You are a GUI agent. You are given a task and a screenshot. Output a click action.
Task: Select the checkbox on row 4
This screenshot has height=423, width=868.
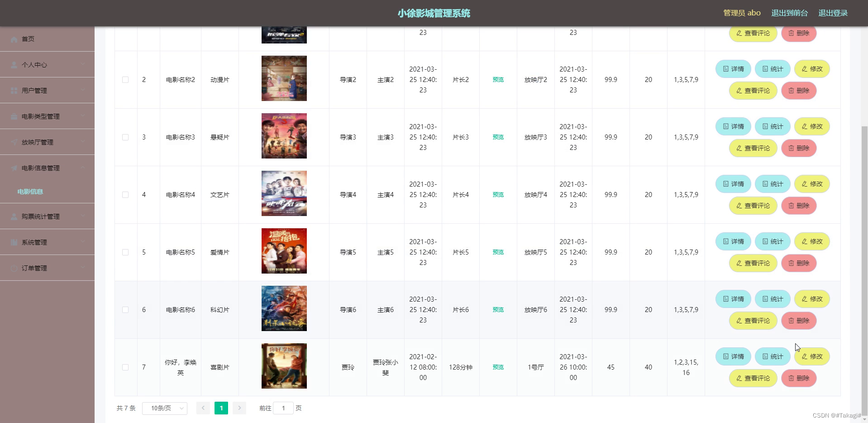pos(125,195)
